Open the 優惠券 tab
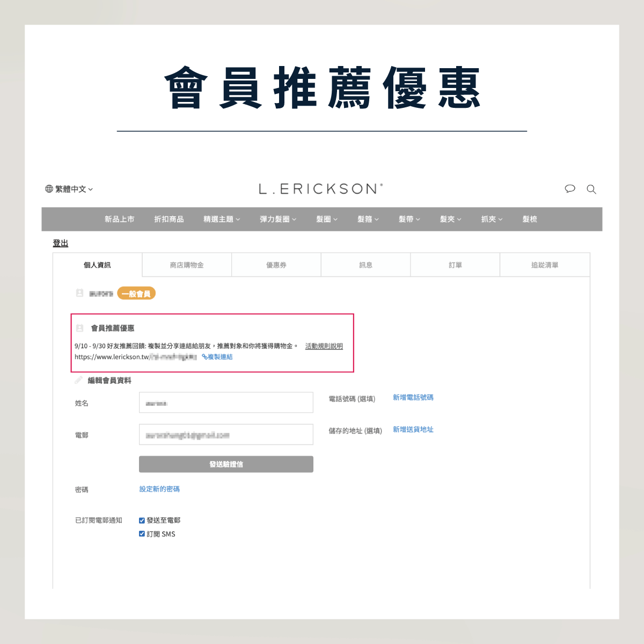Screen dimensions: 644x644 276,265
